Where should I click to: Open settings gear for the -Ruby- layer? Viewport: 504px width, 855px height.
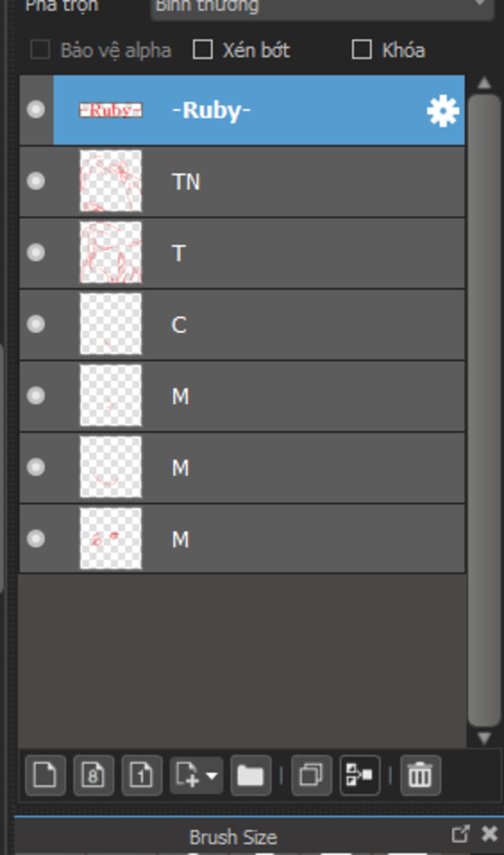443,110
